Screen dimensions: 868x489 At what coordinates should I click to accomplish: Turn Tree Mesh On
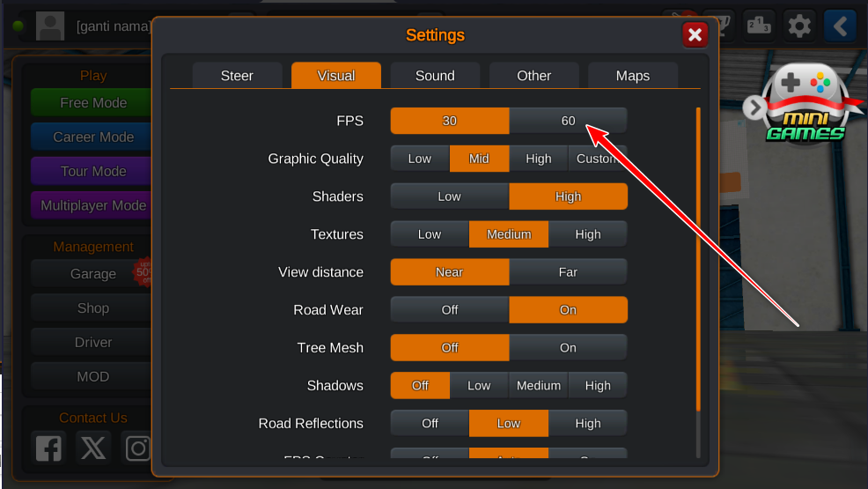pyautogui.click(x=568, y=348)
